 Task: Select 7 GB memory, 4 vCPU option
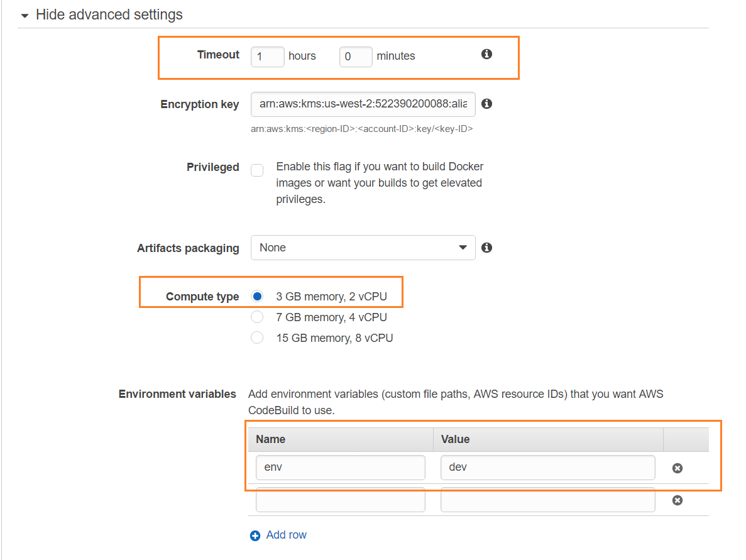coord(257,317)
